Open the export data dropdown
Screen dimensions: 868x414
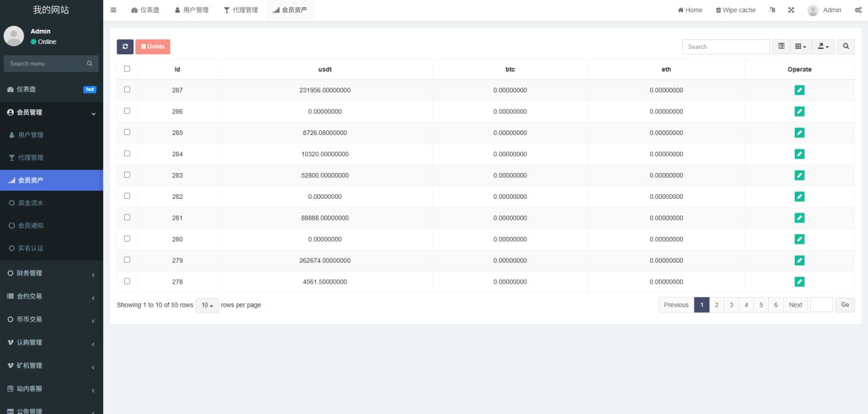coord(823,47)
